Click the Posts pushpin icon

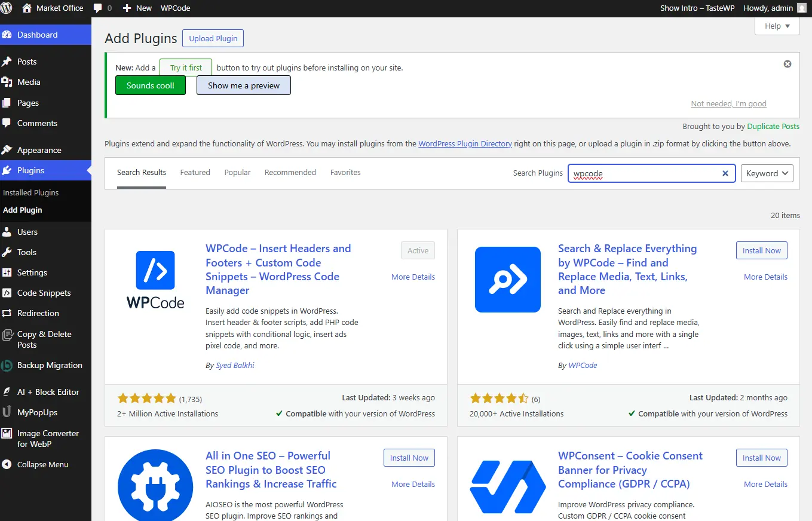click(7, 62)
